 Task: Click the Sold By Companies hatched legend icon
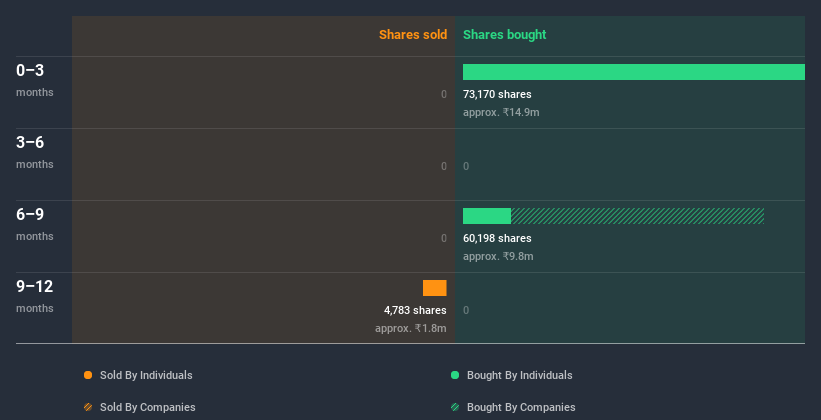tap(88, 407)
